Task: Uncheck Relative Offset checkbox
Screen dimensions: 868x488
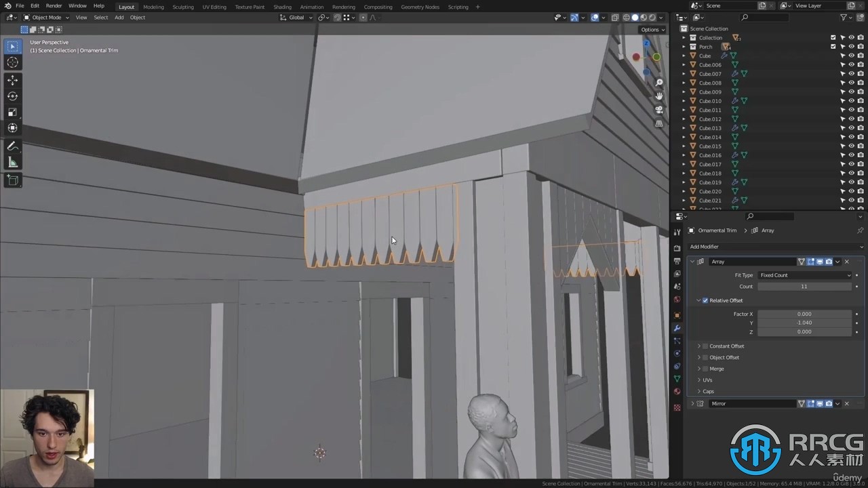Action: tap(705, 300)
